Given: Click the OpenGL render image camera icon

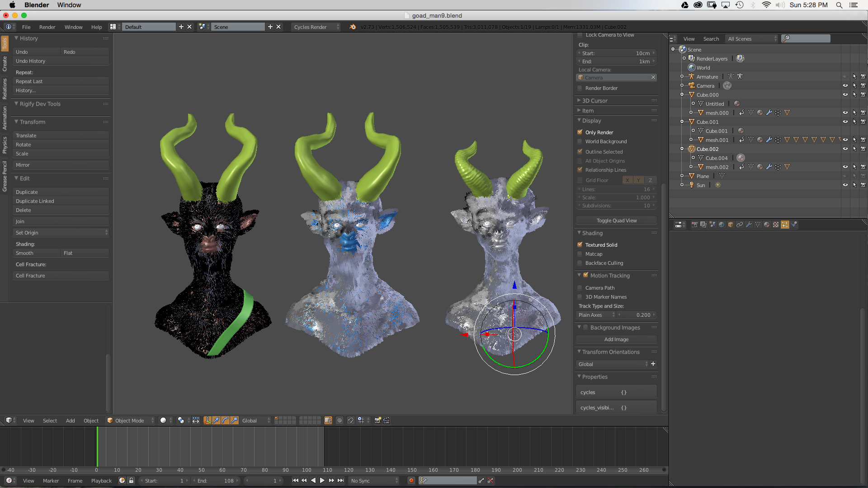Looking at the screenshot, I should click(377, 420).
